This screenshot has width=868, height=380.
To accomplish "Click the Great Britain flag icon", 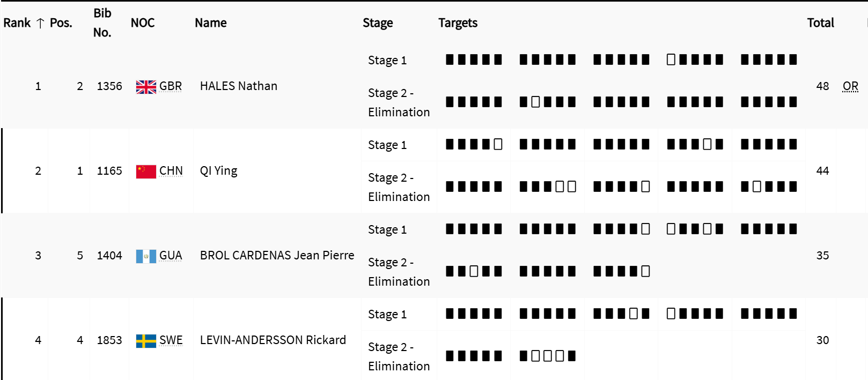I will click(x=146, y=87).
